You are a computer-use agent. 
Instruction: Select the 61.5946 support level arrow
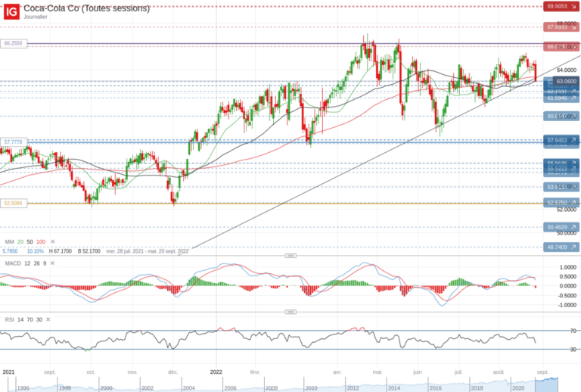(x=574, y=98)
